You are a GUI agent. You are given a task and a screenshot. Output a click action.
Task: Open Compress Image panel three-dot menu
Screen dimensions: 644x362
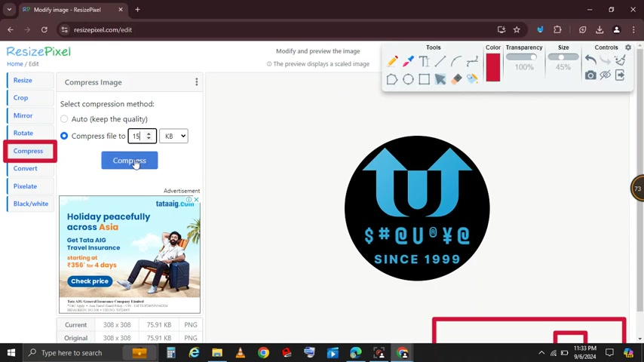click(x=196, y=82)
